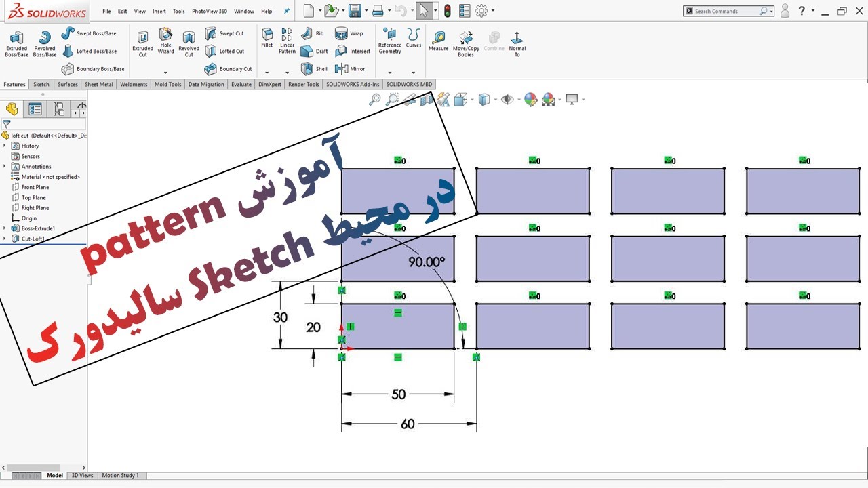
Task: Activate the Mirror feature
Action: (x=350, y=69)
